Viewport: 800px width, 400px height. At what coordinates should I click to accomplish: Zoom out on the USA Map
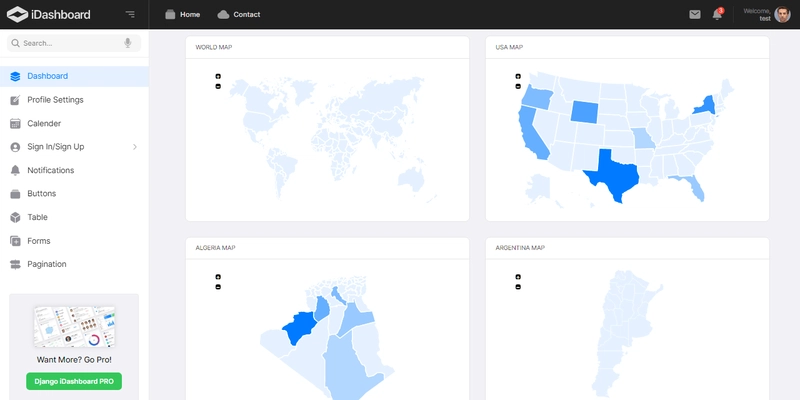pos(518,86)
